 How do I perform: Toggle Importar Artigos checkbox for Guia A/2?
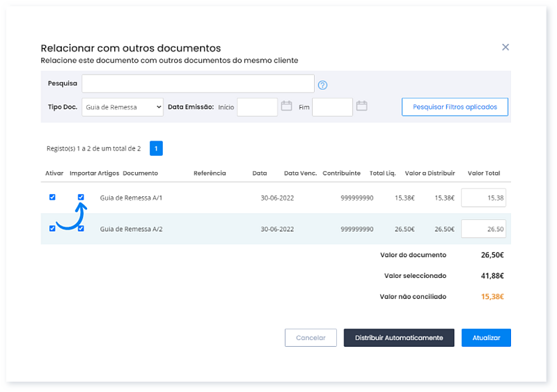click(x=81, y=228)
